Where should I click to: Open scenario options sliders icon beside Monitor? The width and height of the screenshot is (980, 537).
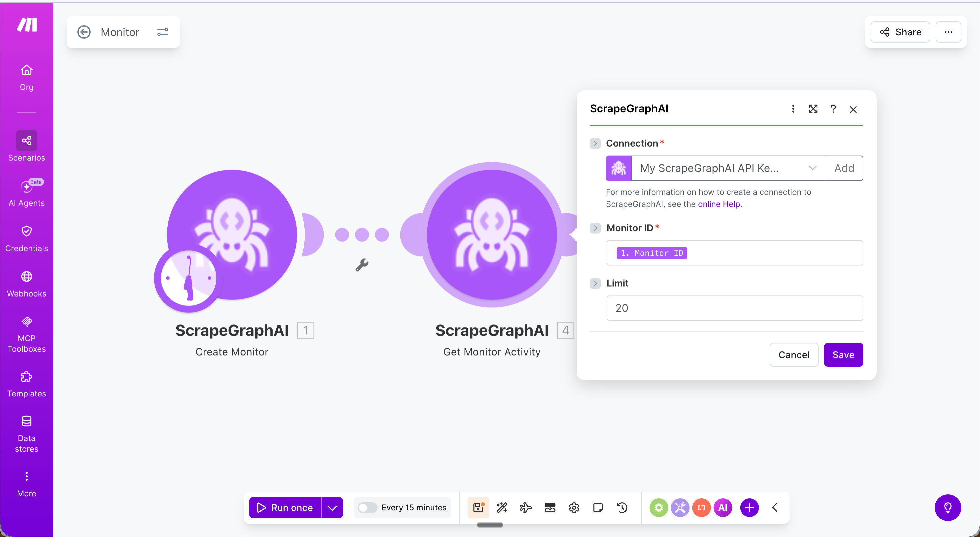162,32
